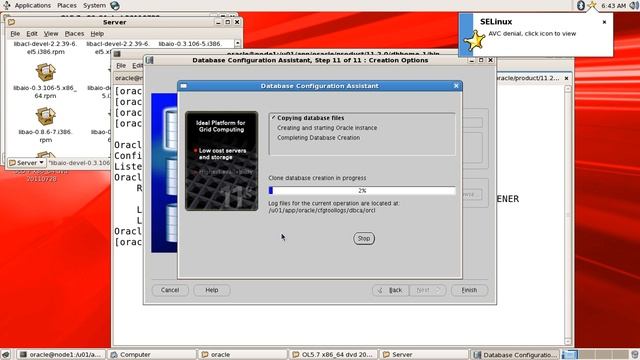
Task: Click the trash icon in the bottom panel corner
Action: 635,355
